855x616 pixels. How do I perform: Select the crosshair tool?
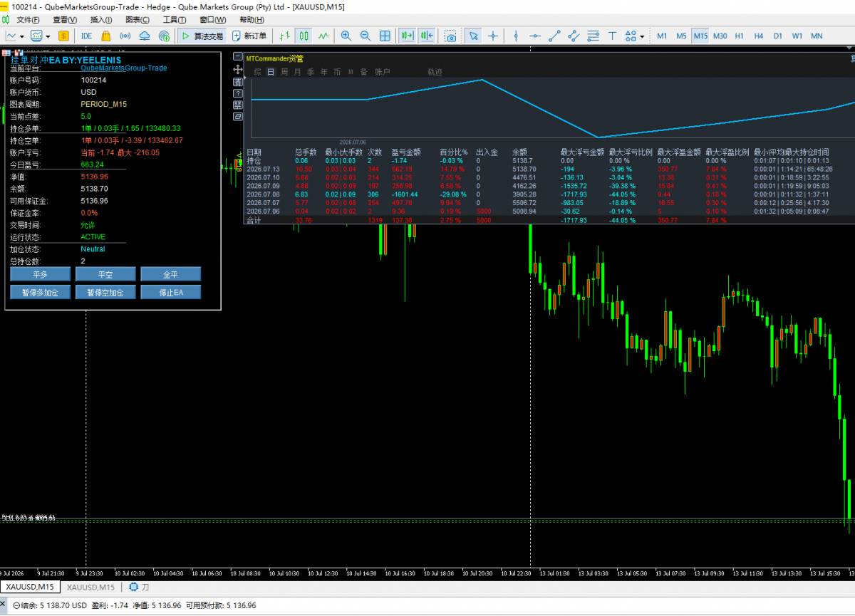click(x=492, y=36)
